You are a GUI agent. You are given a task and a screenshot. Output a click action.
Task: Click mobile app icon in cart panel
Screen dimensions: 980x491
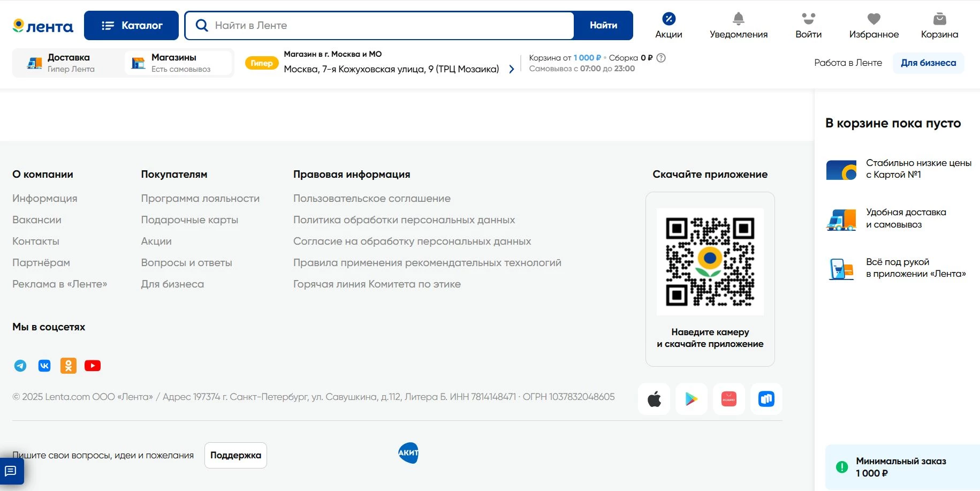(841, 269)
